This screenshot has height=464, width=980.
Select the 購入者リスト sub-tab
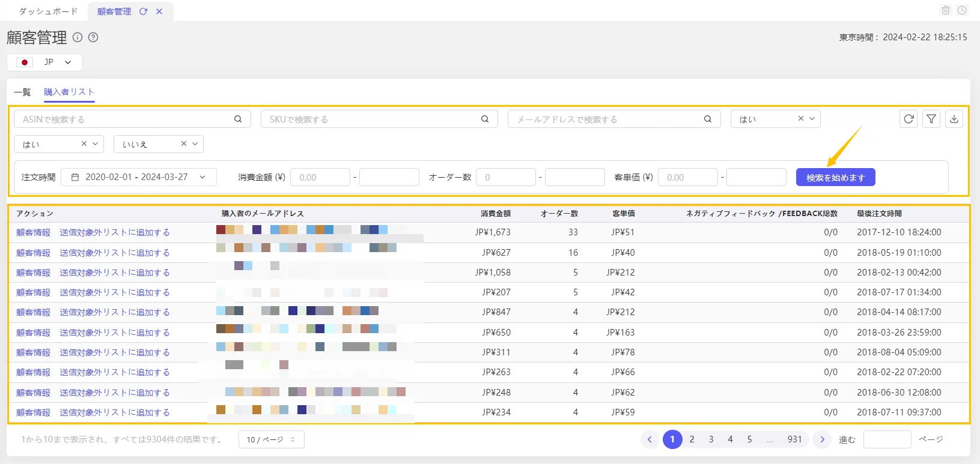pos(69,92)
